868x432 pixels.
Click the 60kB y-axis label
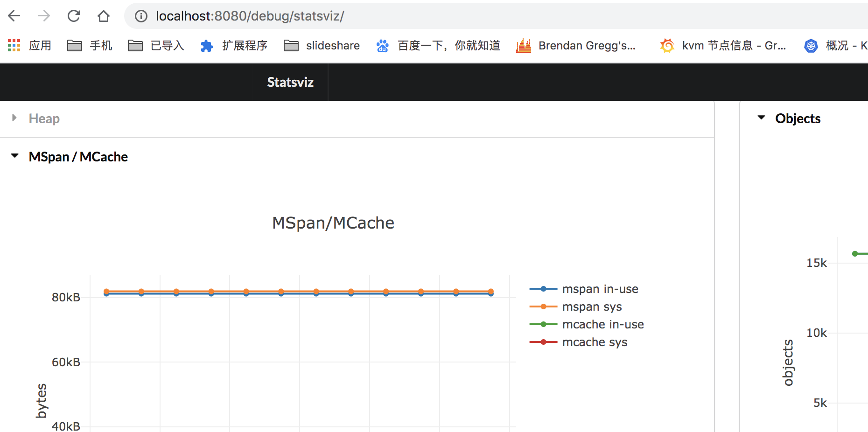pyautogui.click(x=66, y=362)
